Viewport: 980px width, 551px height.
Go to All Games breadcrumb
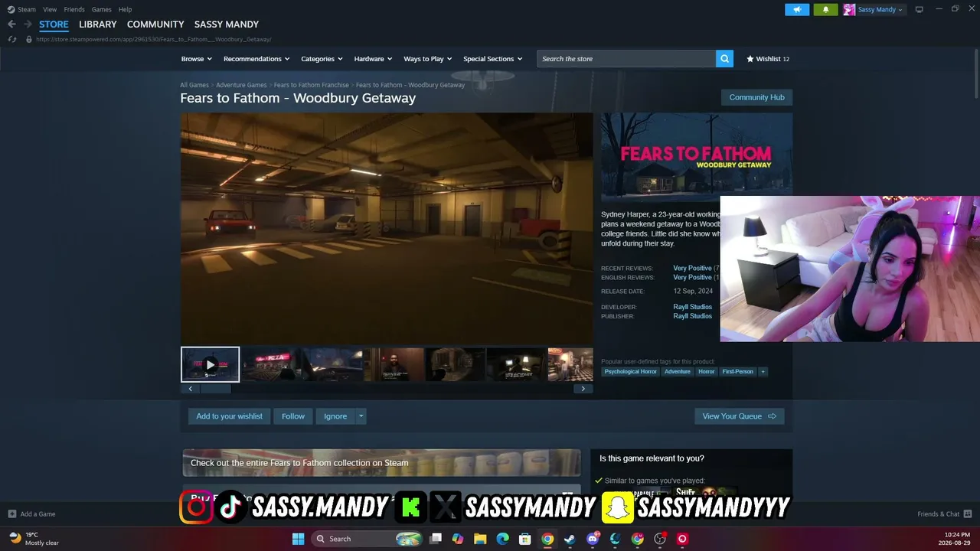click(194, 85)
